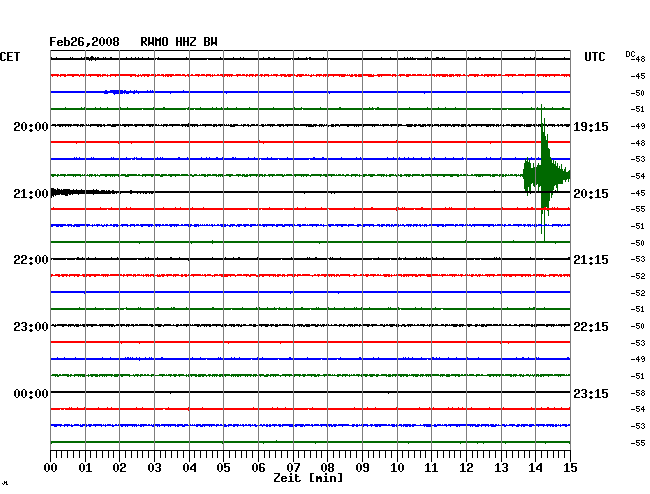Click the black coda signal at 21:00 start
This screenshot has width=650, height=494.
pyautogui.click(x=84, y=192)
